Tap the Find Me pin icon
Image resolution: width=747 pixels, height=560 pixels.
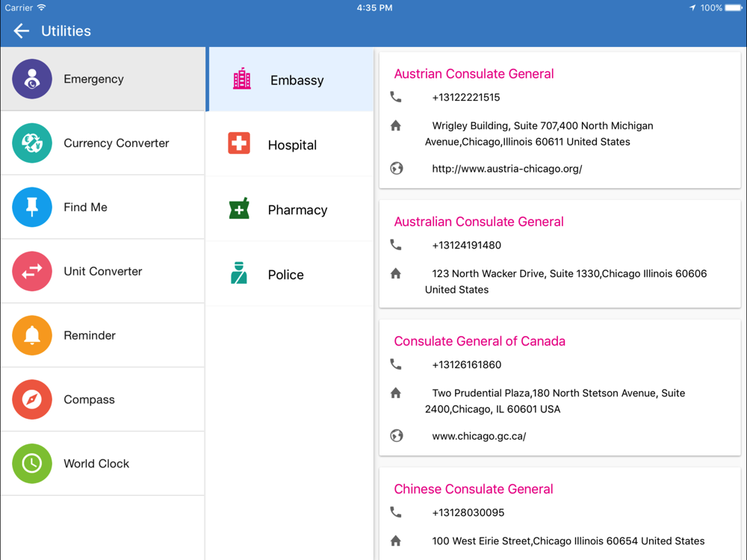pos(32,207)
